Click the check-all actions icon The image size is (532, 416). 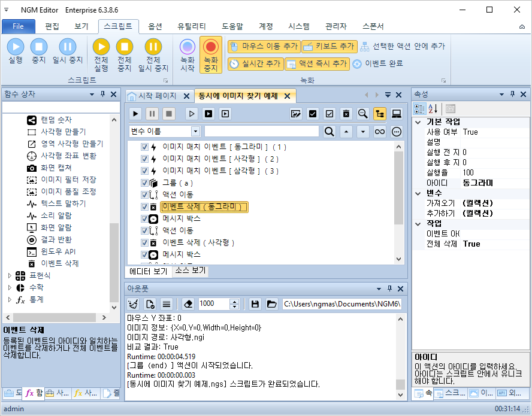click(x=313, y=114)
